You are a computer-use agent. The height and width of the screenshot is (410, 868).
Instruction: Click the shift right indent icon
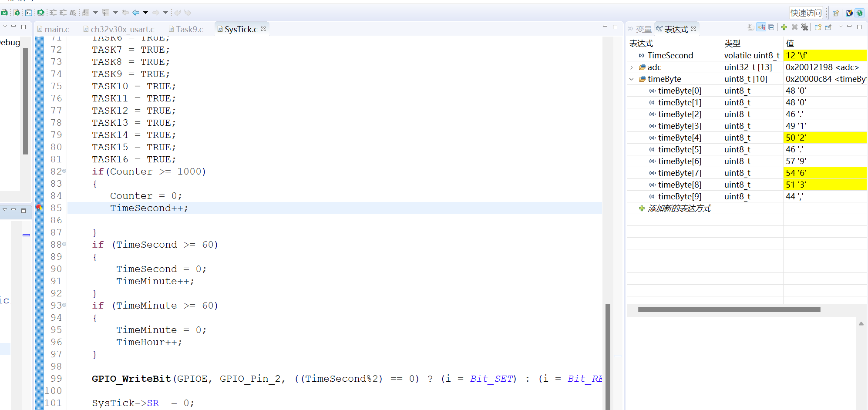coord(53,13)
